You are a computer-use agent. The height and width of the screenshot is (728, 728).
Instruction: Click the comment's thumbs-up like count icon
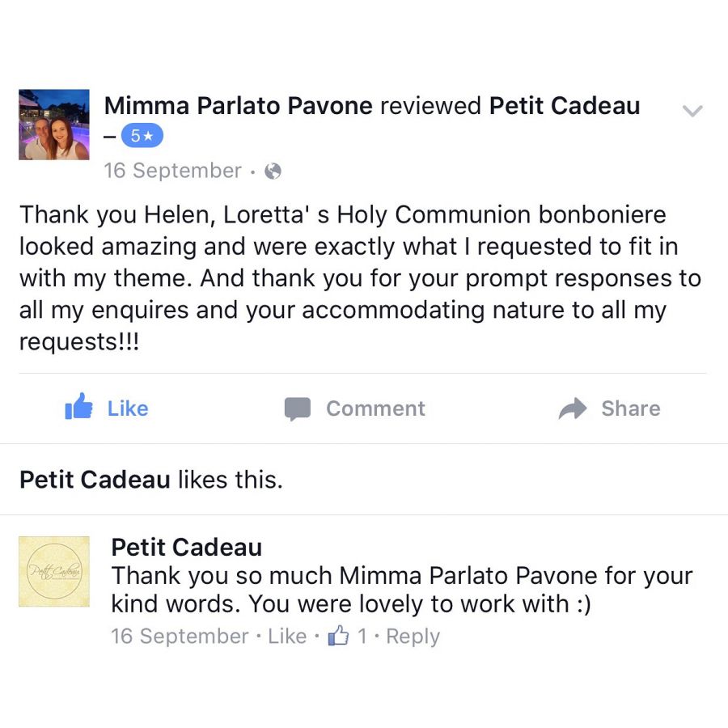tap(338, 637)
